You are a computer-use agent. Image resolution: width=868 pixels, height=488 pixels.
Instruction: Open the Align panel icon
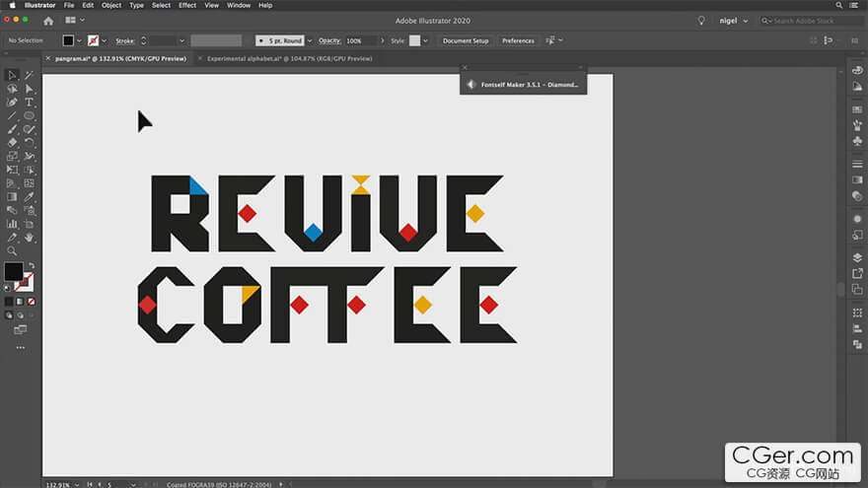coord(857,328)
